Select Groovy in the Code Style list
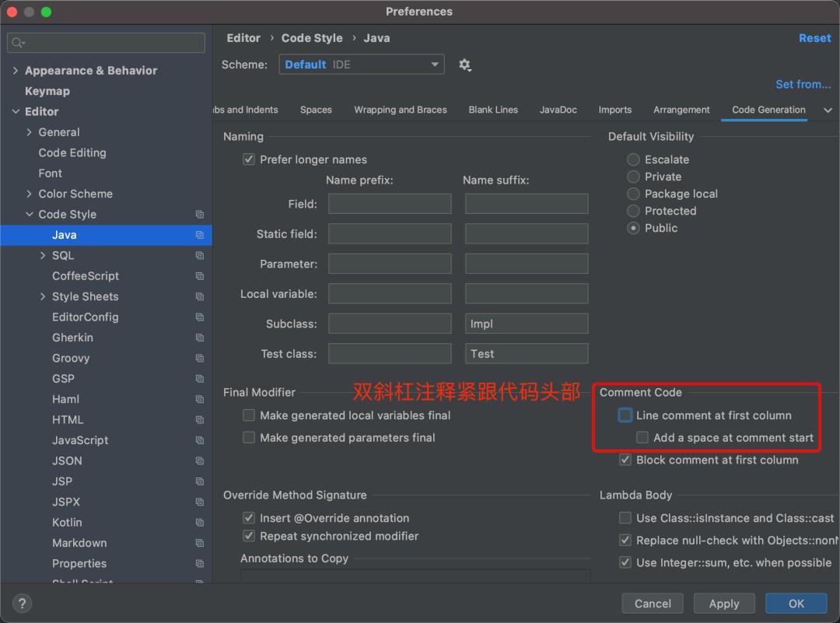 (x=71, y=358)
